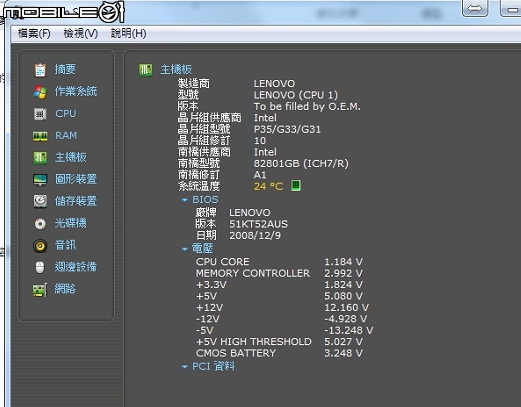Image resolution: width=521 pixels, height=407 pixels.
Task: Click the 作業系統 Windows flag icon
Action: 40,92
